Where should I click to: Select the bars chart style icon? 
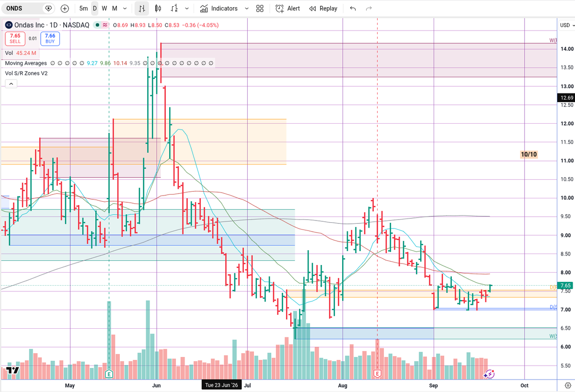tap(142, 8)
